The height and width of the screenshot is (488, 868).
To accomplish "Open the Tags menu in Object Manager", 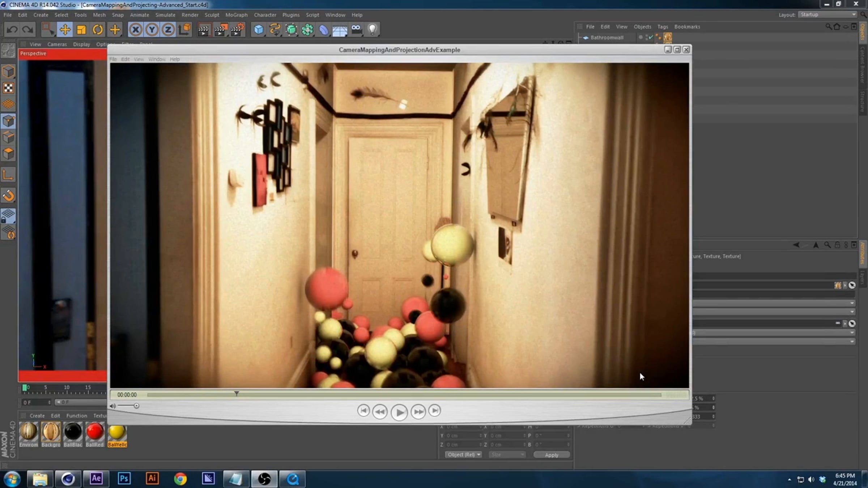I will 663,27.
